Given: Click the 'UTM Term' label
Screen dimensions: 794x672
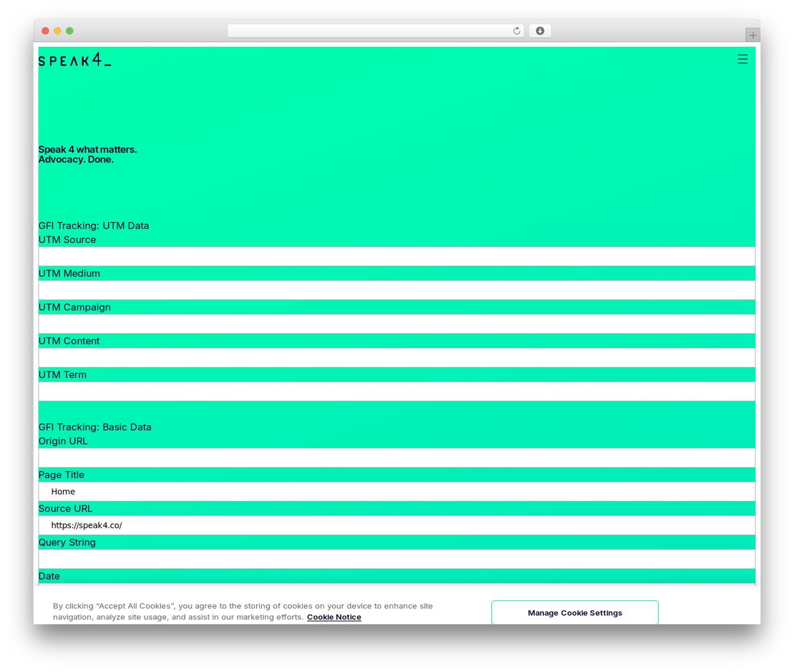Looking at the screenshot, I should [x=63, y=375].
